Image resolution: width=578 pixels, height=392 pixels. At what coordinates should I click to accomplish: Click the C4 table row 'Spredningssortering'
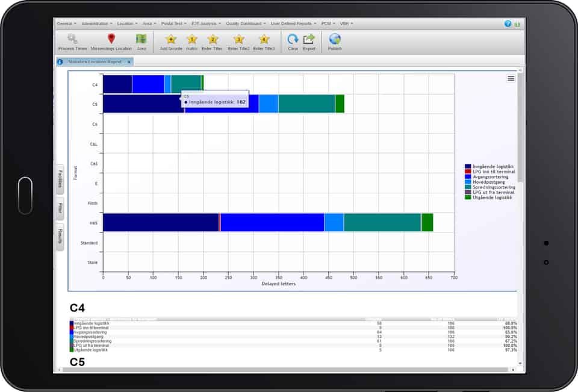tap(293, 341)
